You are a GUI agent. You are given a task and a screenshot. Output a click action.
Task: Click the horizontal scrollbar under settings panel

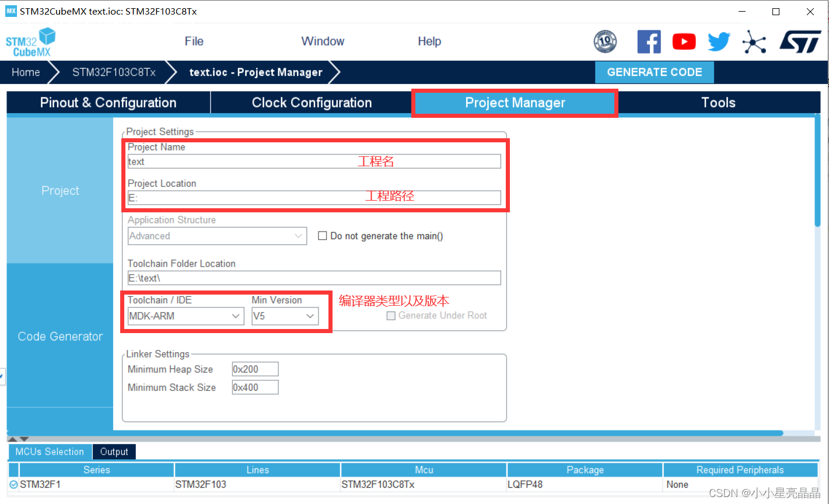(x=395, y=433)
